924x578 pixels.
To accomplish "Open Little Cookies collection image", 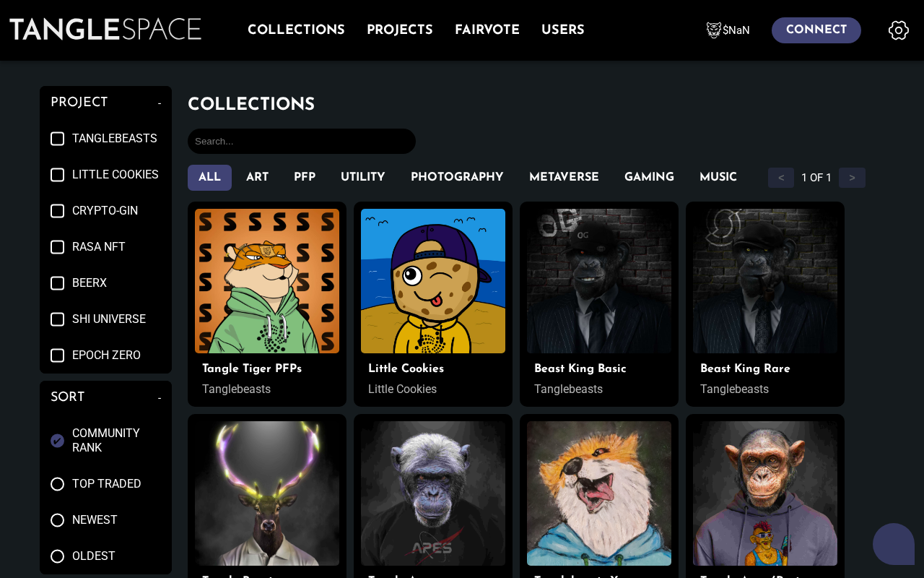I will point(433,281).
